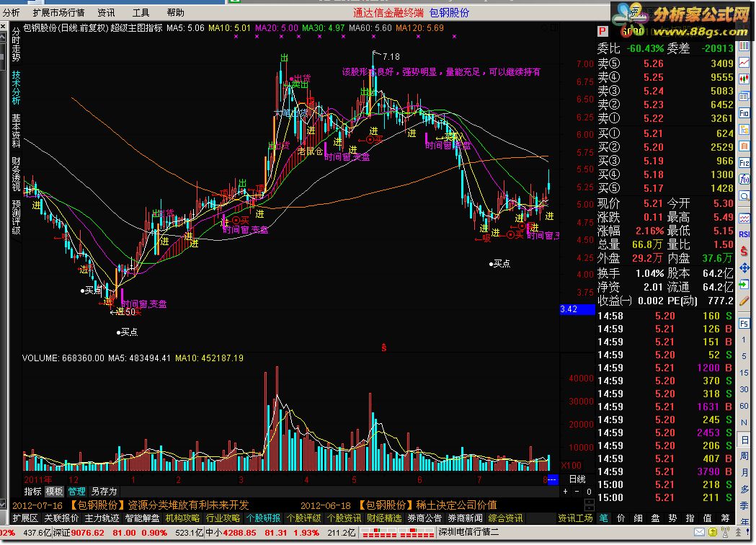The height and width of the screenshot is (545, 756).
Task: Select the RSI indicator icon
Action: pos(744,234)
